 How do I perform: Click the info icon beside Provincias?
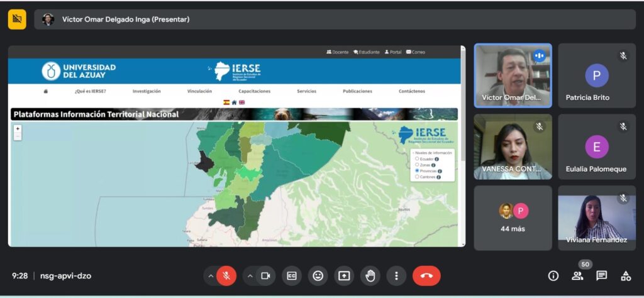click(440, 171)
